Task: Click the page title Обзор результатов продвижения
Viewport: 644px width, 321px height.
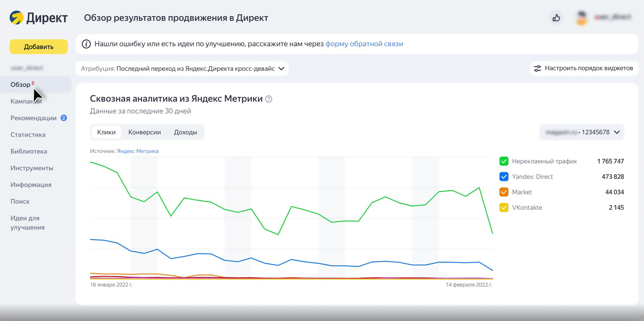Action: click(176, 18)
